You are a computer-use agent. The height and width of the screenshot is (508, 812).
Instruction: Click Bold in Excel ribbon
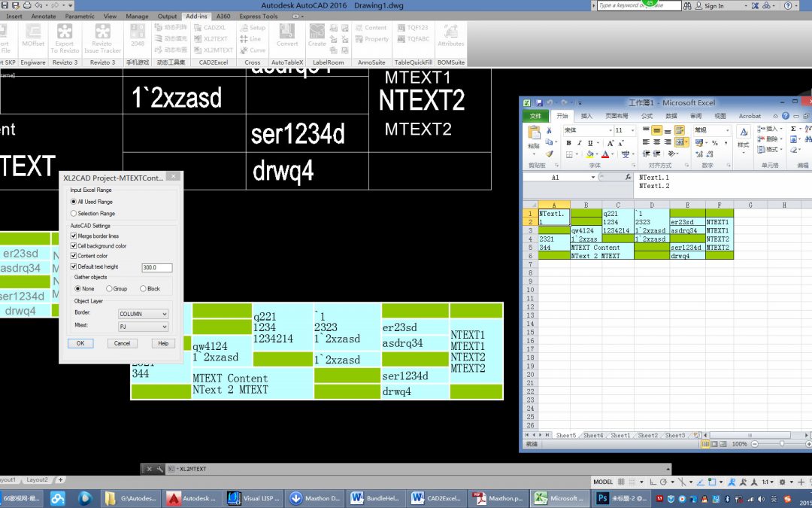(568, 143)
